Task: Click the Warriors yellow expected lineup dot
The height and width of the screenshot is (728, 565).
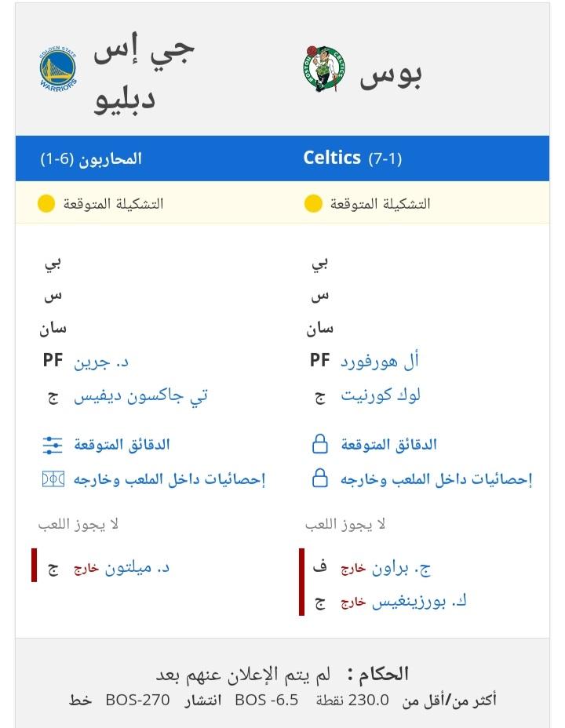Action: pyautogui.click(x=46, y=204)
